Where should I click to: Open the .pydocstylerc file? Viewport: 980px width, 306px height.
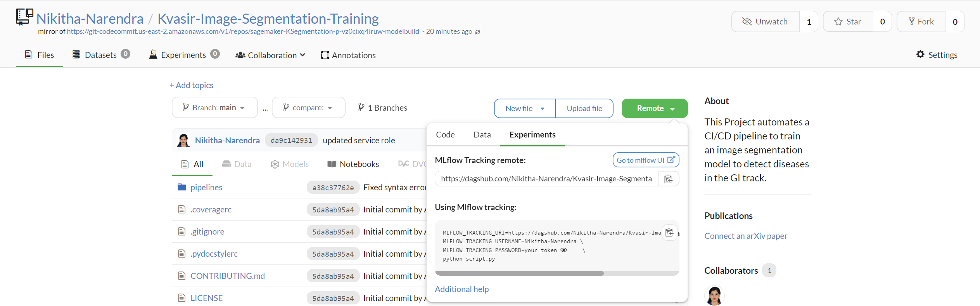pyautogui.click(x=214, y=254)
